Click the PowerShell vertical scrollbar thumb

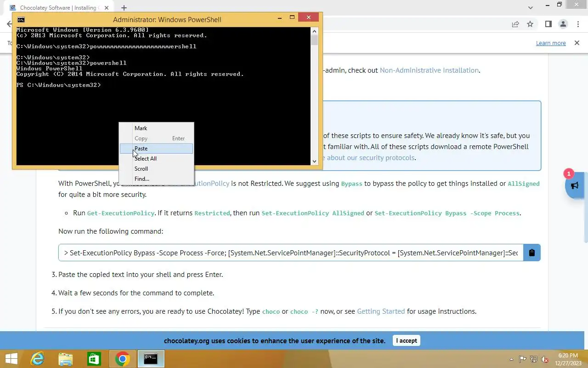coord(314,40)
